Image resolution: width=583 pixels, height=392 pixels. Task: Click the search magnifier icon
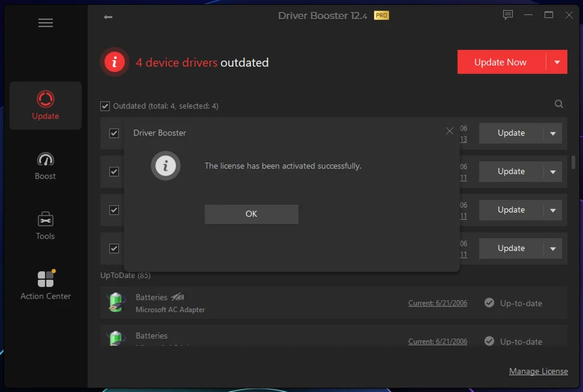559,104
